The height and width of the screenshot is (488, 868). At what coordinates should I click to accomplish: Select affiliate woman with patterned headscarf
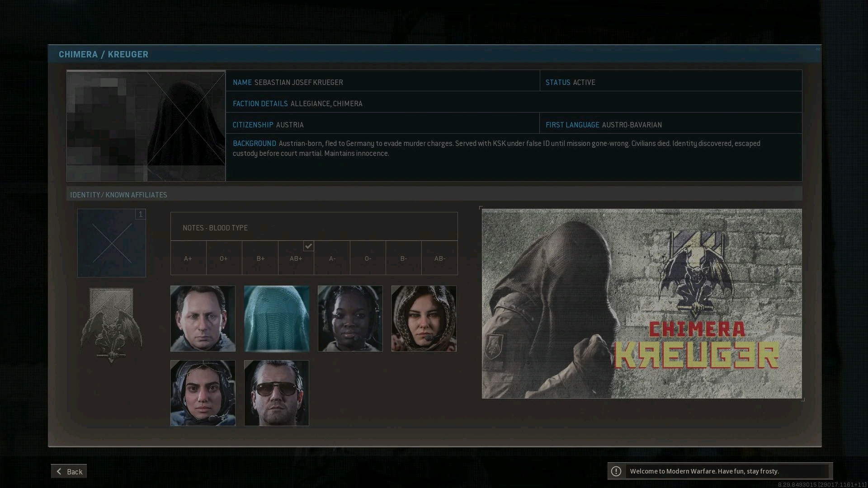coord(424,319)
